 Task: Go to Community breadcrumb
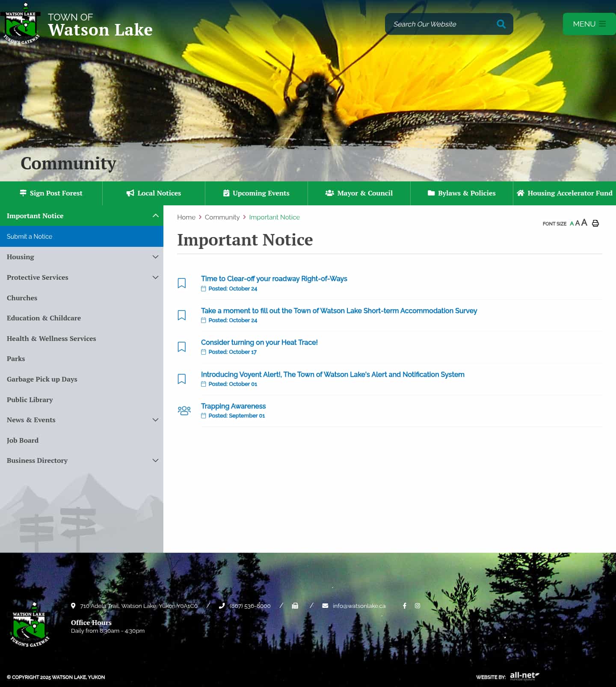coord(222,217)
